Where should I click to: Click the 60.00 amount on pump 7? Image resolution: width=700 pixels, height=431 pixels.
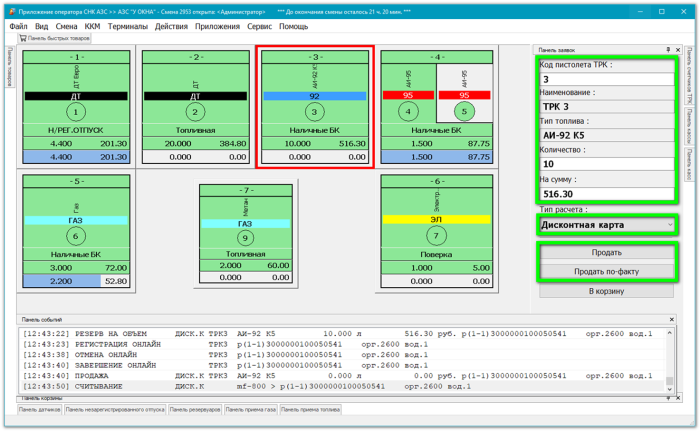coord(278,265)
